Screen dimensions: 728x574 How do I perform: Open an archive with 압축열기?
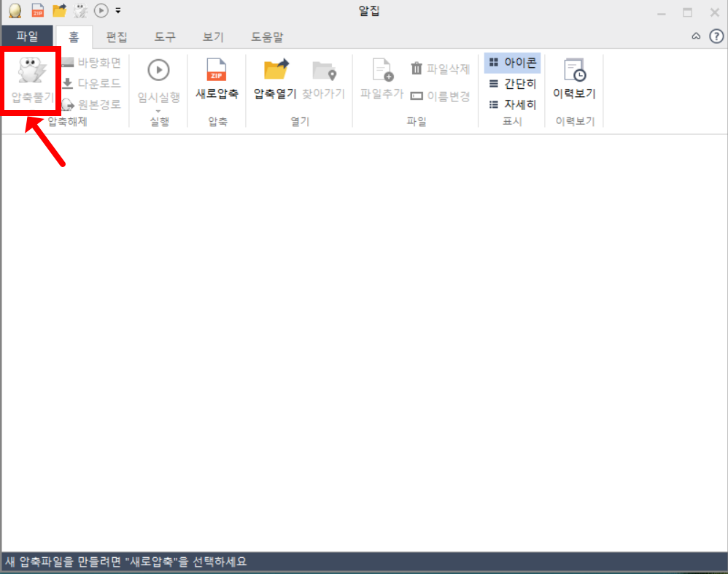[275, 79]
